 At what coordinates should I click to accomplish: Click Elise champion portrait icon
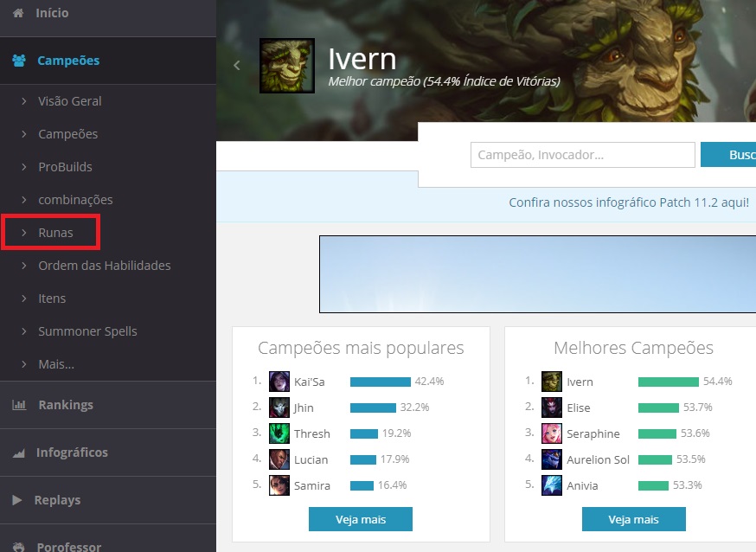point(552,408)
